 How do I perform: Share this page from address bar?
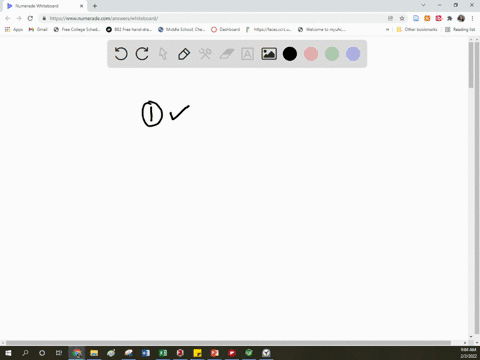coord(390,18)
